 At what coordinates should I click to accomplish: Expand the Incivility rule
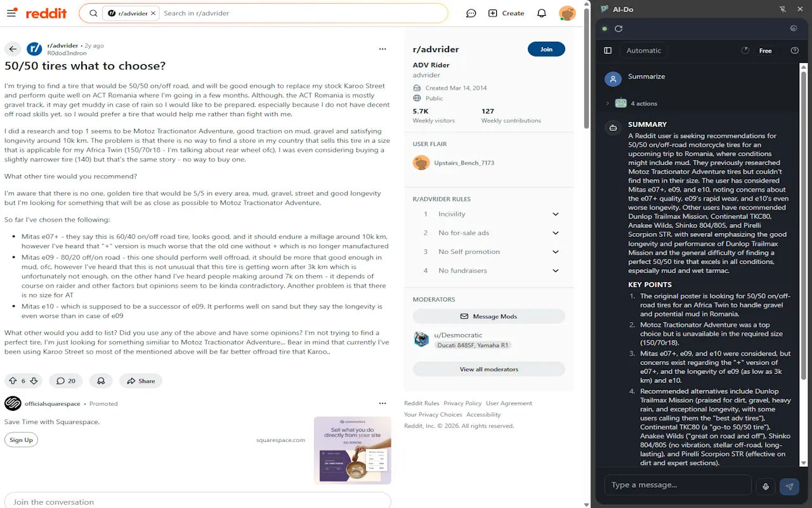[555, 214]
